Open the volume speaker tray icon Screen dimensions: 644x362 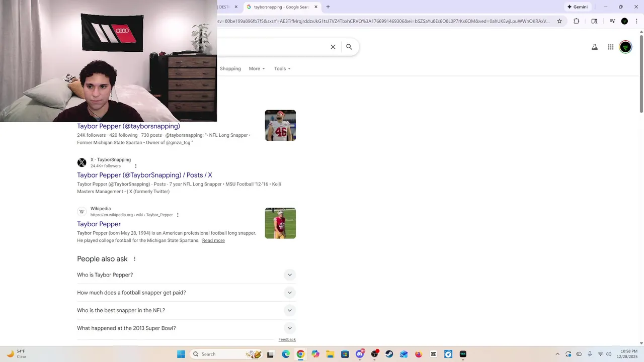[x=608, y=354]
